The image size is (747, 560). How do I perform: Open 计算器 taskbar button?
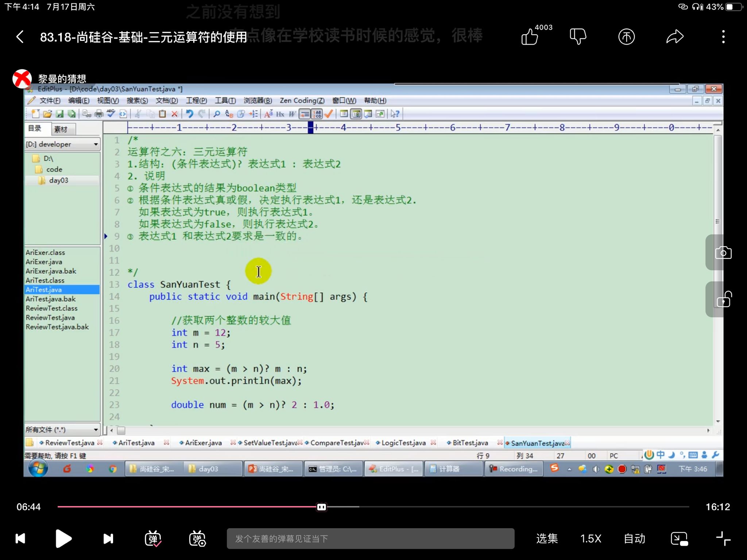tap(453, 469)
